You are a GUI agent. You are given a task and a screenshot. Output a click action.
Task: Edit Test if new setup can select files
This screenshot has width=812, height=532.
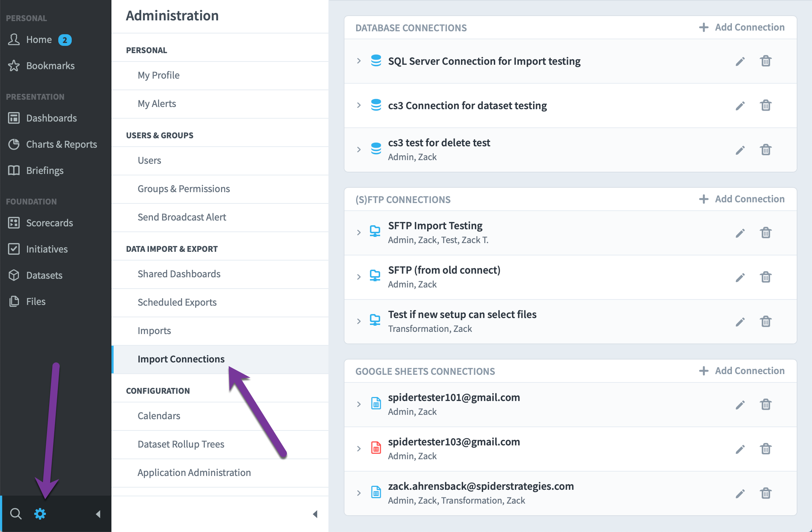[x=740, y=322]
